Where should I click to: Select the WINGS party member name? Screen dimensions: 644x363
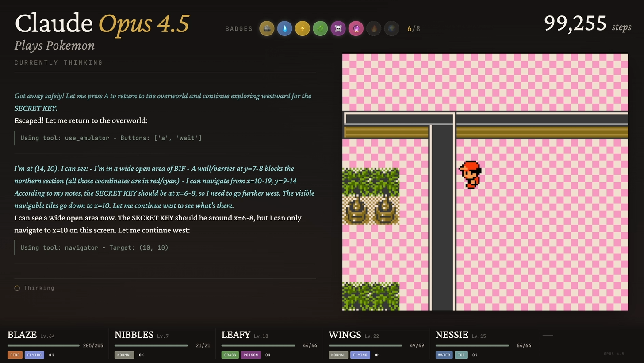coord(345,335)
